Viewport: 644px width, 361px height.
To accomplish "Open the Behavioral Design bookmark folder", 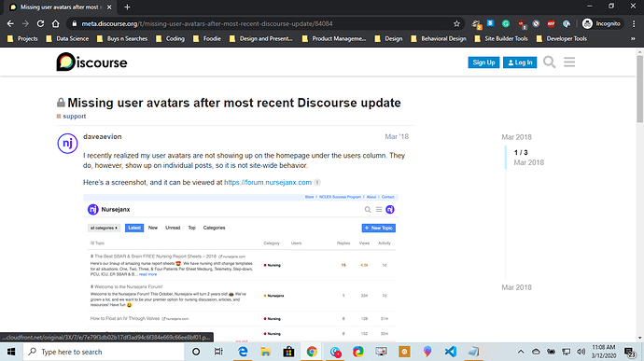I will click(x=439, y=38).
